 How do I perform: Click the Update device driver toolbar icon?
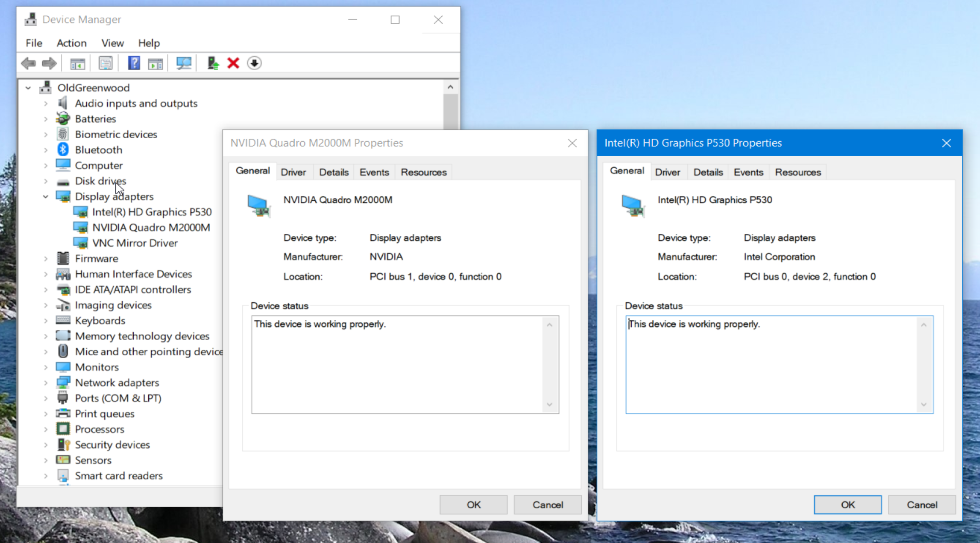click(213, 63)
